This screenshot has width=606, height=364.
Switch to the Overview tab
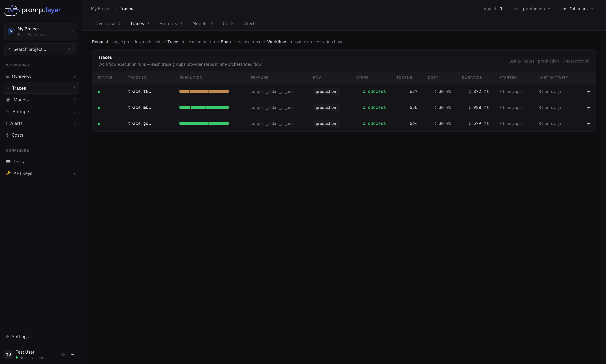108,24
